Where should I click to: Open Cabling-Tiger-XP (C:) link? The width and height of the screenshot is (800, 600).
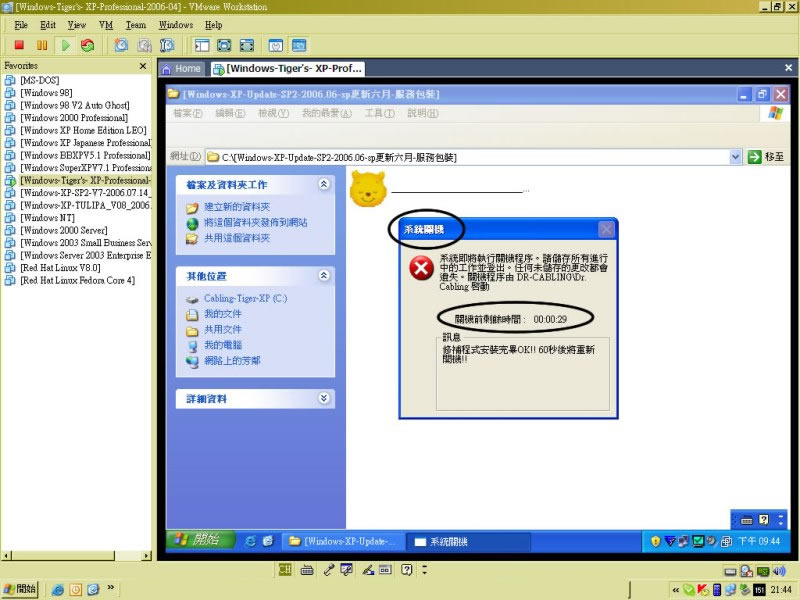pyautogui.click(x=245, y=298)
